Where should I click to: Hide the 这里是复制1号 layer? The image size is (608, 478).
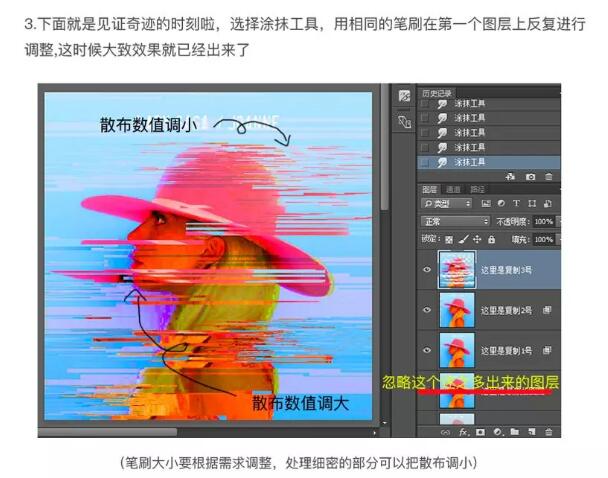pos(427,350)
